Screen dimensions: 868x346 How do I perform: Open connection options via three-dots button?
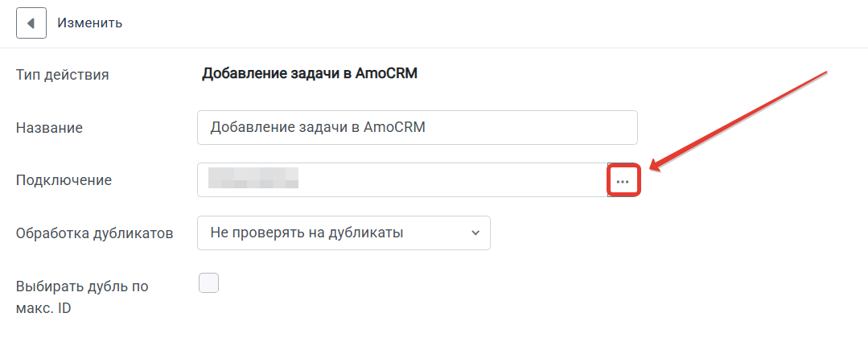tap(623, 180)
